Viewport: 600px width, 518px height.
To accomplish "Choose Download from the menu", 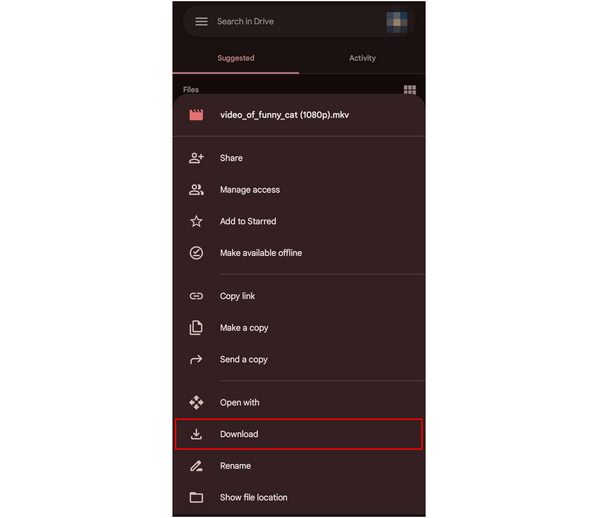I will point(299,434).
